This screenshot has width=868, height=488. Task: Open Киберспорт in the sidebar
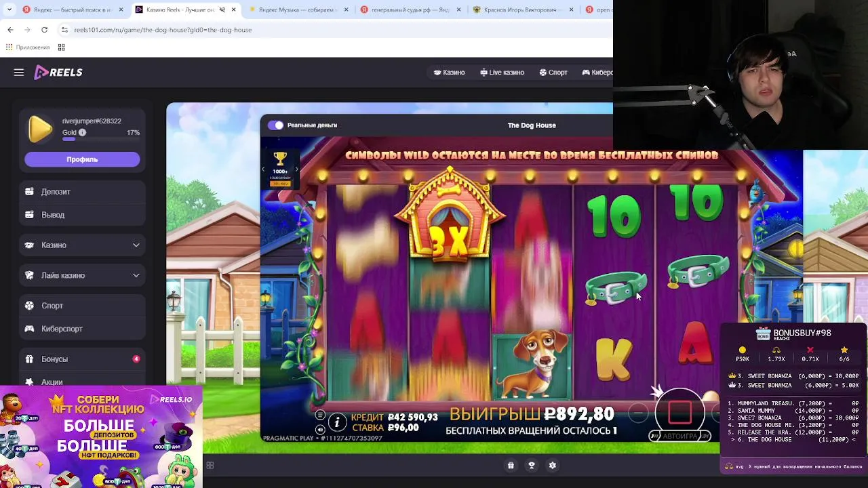[82, 329]
